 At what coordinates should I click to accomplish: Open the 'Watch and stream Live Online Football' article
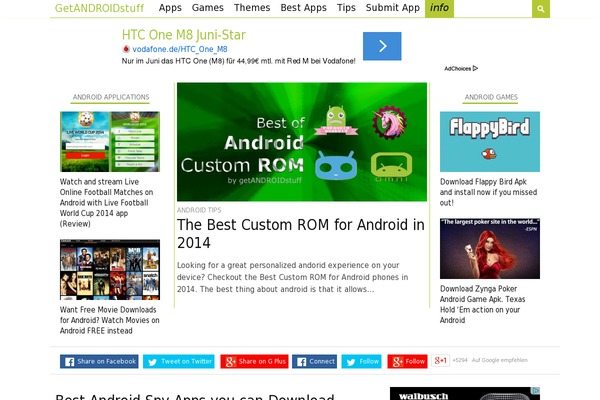106,202
